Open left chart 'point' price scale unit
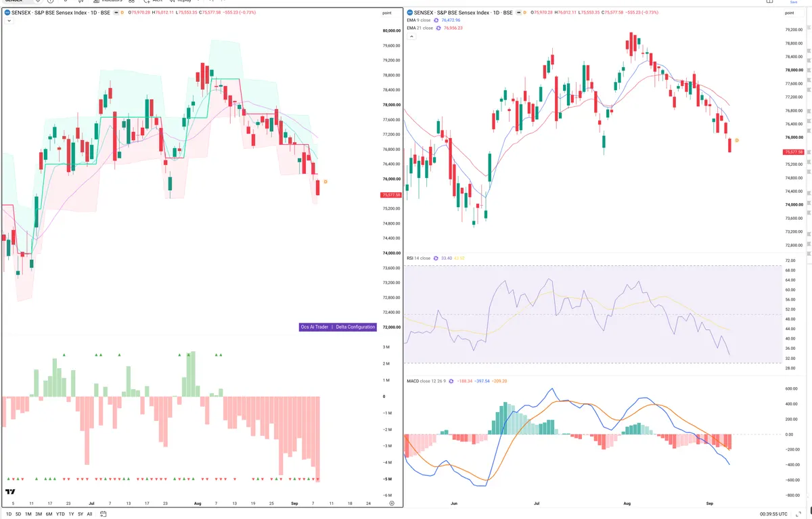 tap(386, 13)
